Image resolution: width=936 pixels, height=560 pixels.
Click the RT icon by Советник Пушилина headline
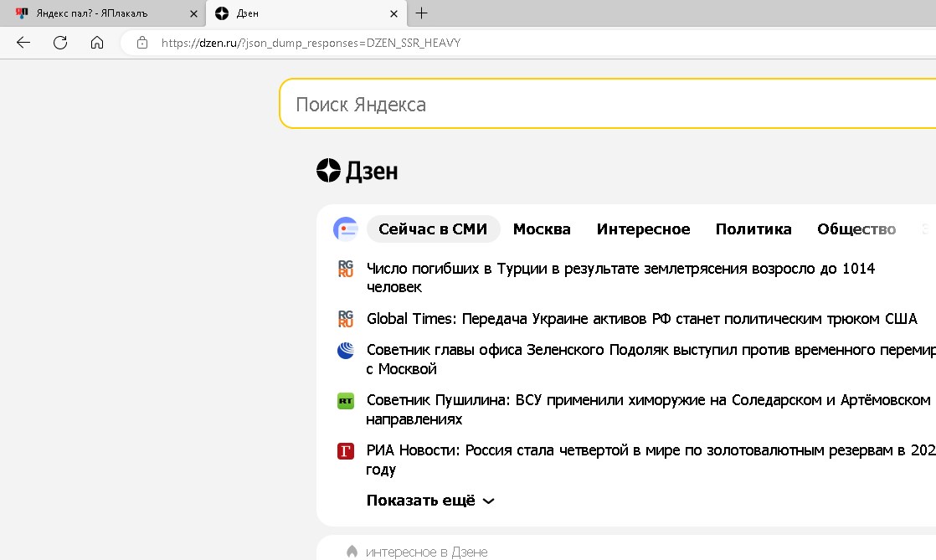(346, 401)
